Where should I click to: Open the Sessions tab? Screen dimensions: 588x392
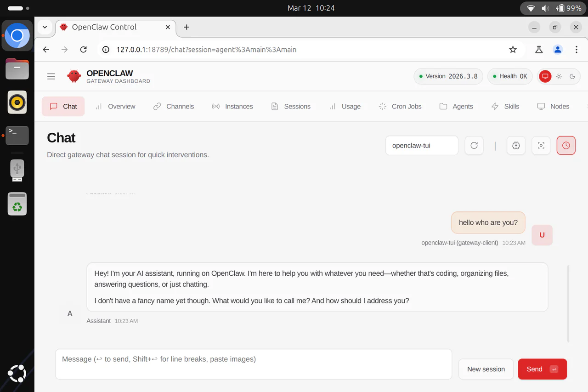[291, 106]
